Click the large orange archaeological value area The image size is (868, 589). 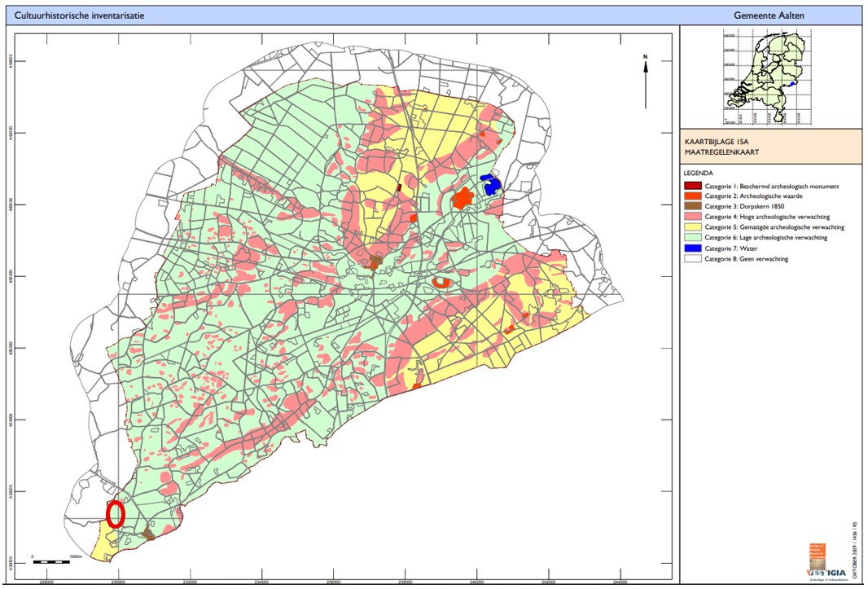(x=463, y=198)
